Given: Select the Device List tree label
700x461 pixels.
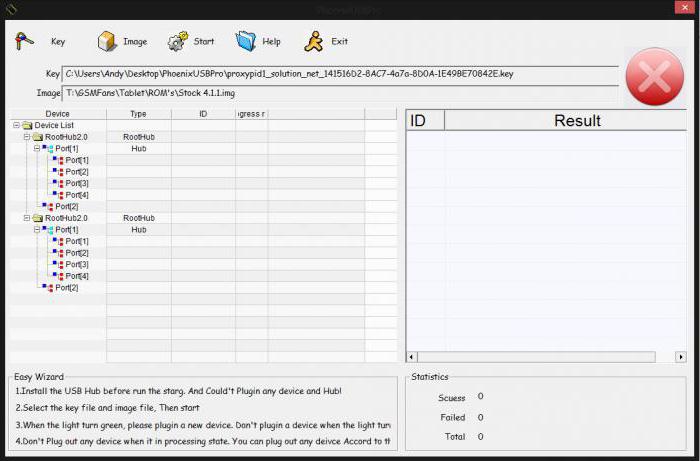Looking at the screenshot, I should pos(53,126).
